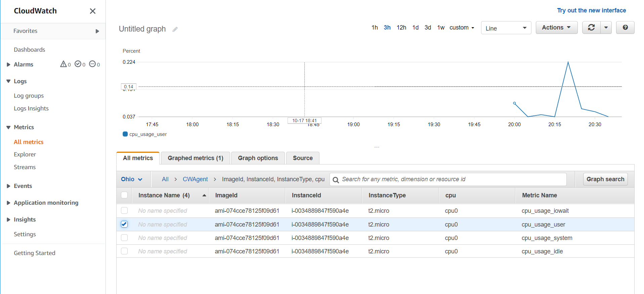The height and width of the screenshot is (294, 644).
Task: Expand the Insights section
Action: 9,219
